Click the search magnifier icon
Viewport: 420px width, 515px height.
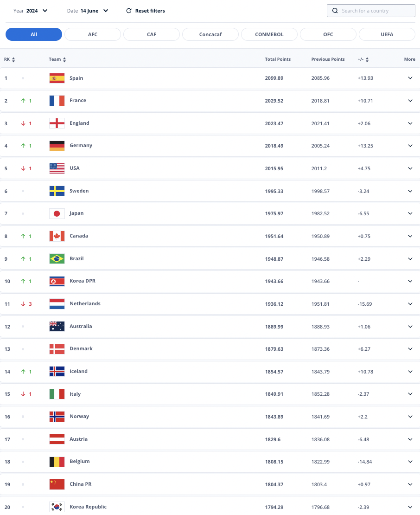point(335,11)
